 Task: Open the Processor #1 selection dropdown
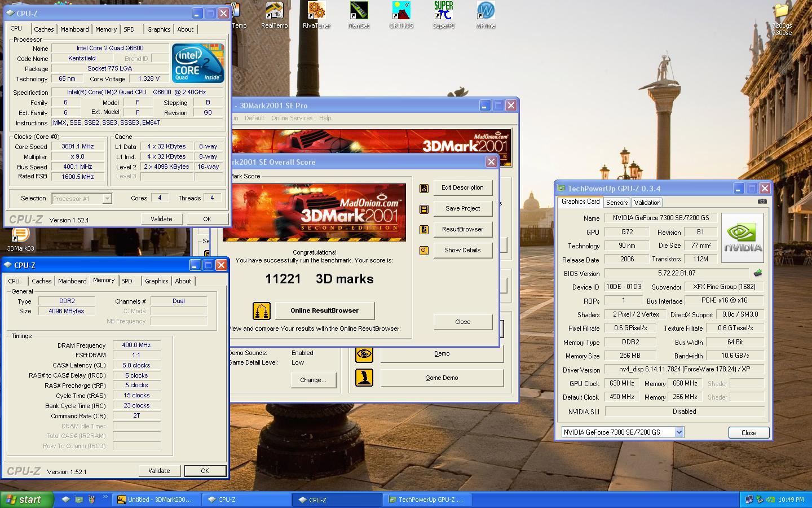(x=107, y=199)
